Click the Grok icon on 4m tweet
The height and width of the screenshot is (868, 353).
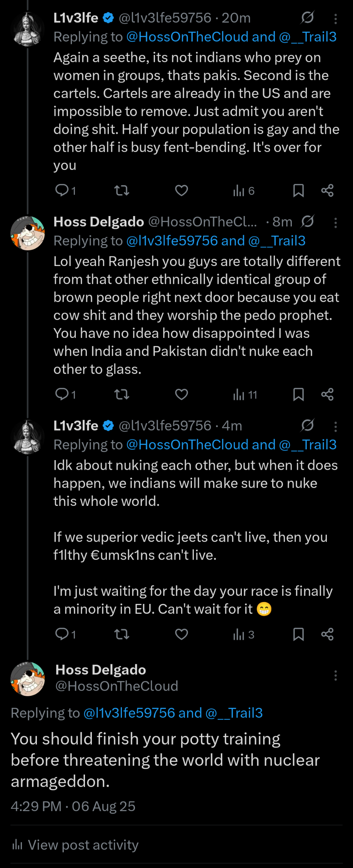(x=308, y=425)
